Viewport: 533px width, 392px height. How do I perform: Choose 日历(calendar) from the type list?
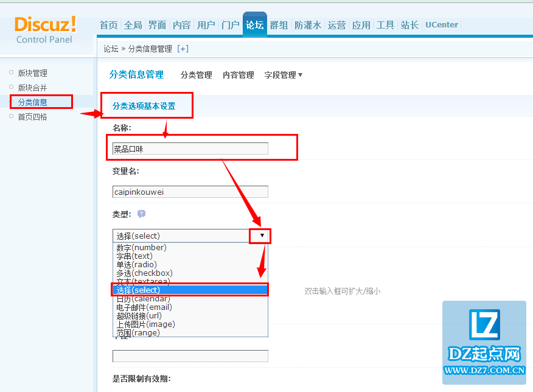(190, 299)
